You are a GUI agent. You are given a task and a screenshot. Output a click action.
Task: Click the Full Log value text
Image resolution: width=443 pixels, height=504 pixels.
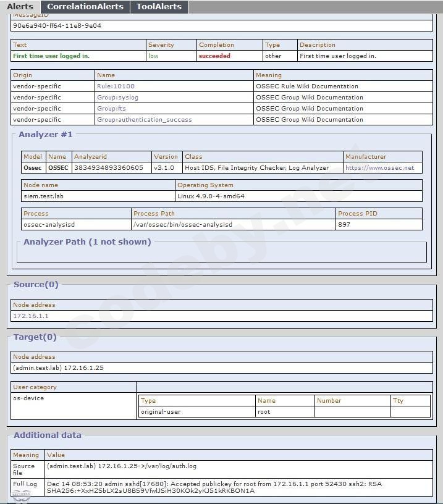(x=214, y=487)
